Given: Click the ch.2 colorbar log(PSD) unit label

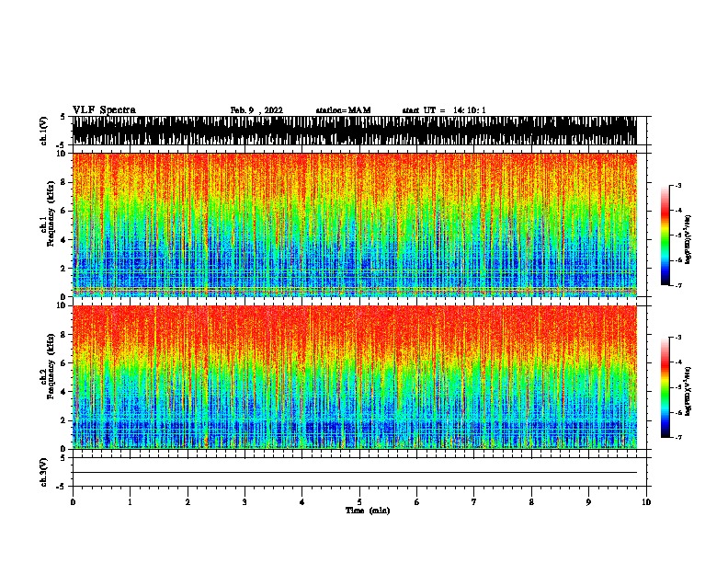Looking at the screenshot, I should coord(688,391).
